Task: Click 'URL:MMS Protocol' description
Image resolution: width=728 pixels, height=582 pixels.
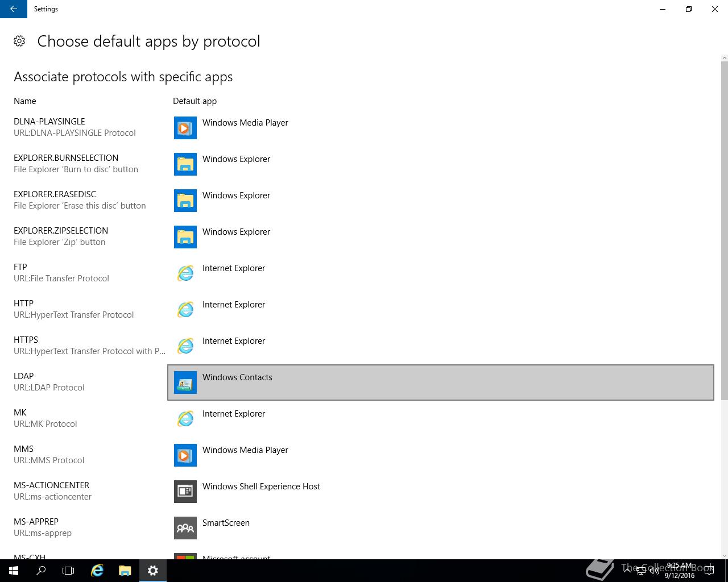Action: [49, 460]
